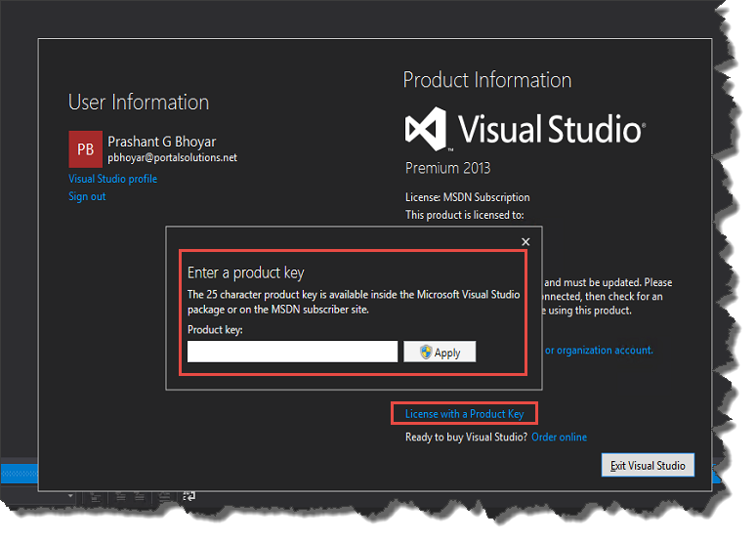
Task: Click the Visual Studio logo icon
Action: pyautogui.click(x=426, y=129)
